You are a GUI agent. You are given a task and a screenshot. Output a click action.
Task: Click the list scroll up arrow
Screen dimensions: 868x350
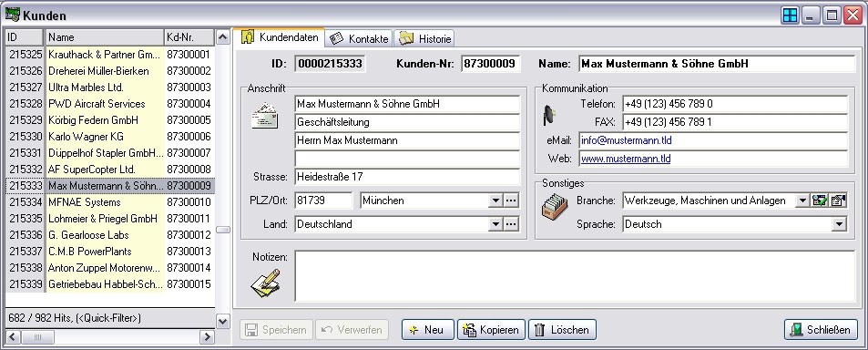(x=223, y=37)
